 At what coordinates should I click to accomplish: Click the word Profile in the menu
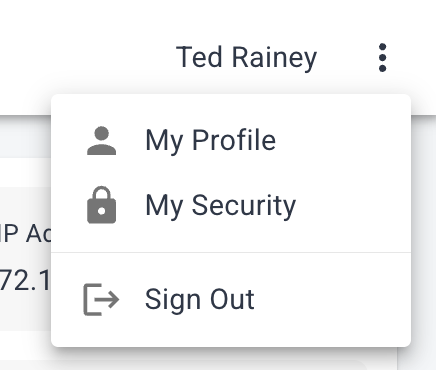point(234,140)
